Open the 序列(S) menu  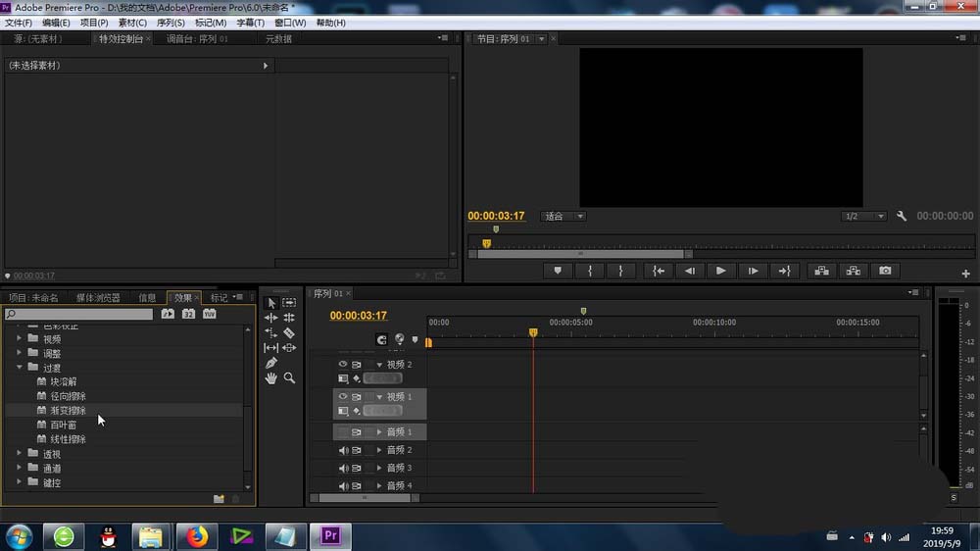click(x=171, y=23)
